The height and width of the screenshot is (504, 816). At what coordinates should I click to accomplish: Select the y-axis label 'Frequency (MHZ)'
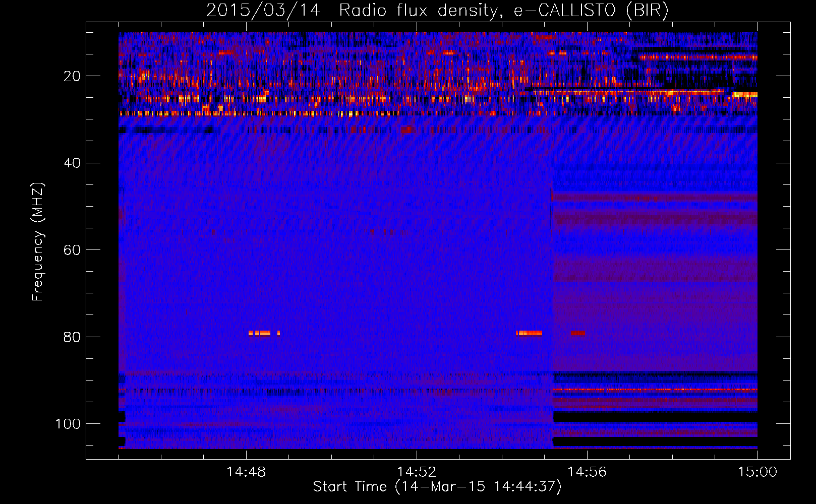click(38, 241)
